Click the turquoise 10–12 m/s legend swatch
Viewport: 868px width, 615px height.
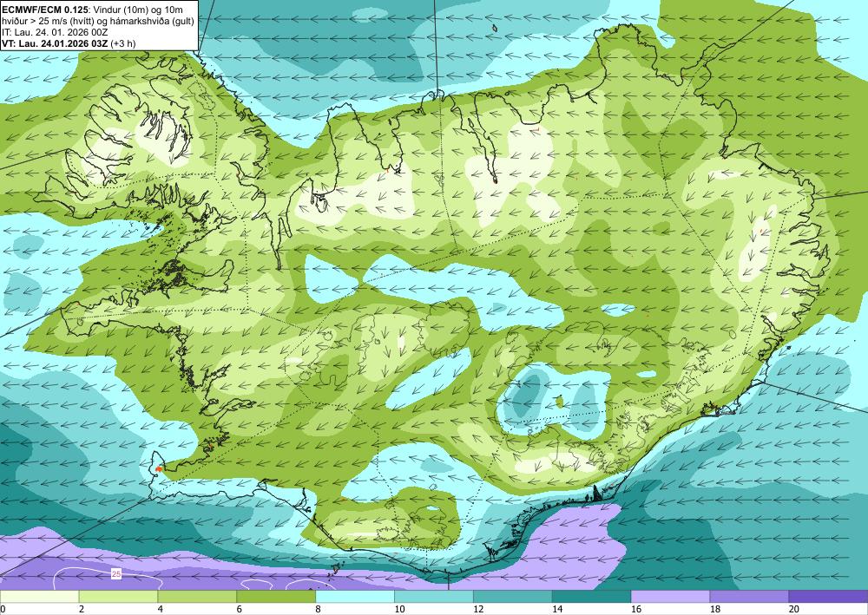[x=433, y=597]
